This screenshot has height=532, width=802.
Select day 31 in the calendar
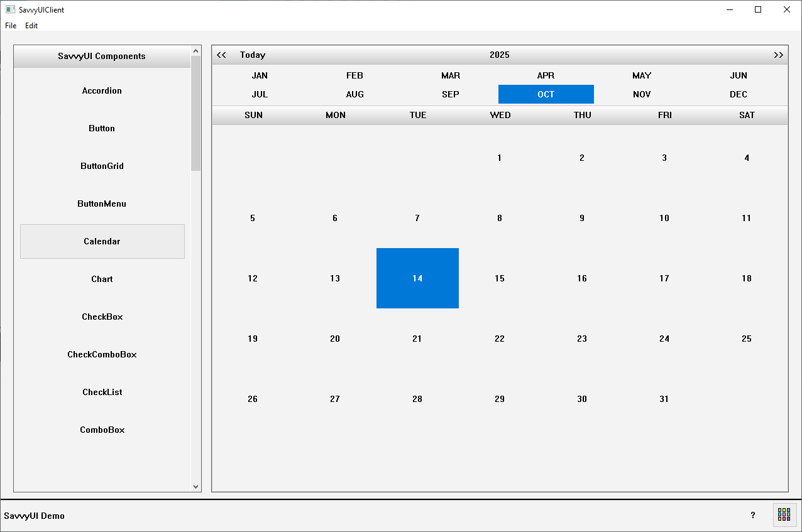664,399
